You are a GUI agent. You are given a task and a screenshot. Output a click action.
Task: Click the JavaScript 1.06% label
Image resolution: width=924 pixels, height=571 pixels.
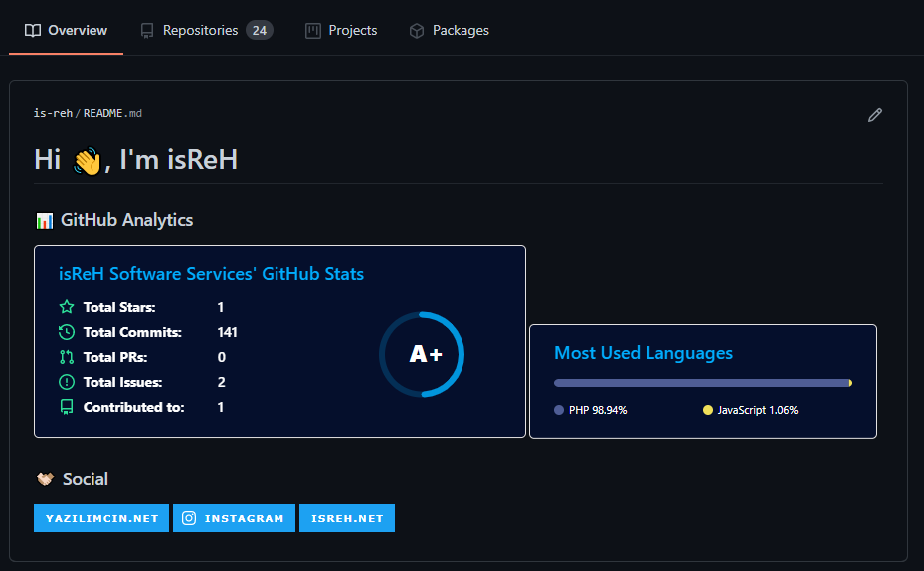[x=758, y=410]
